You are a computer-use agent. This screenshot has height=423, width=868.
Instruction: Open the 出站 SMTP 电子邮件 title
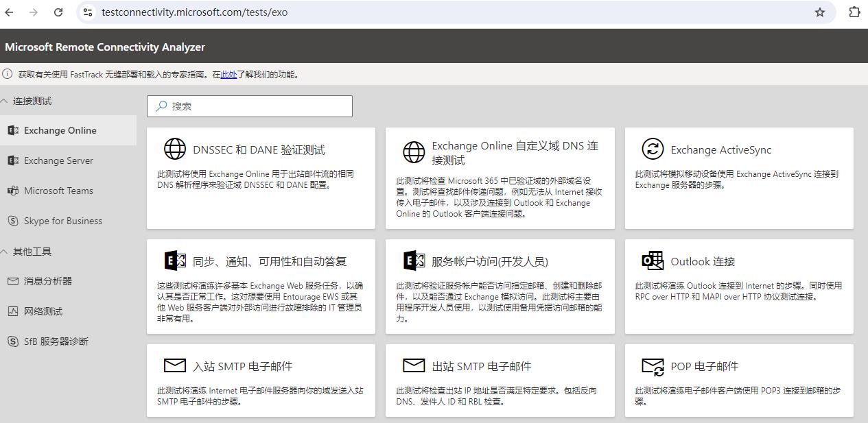[482, 366]
